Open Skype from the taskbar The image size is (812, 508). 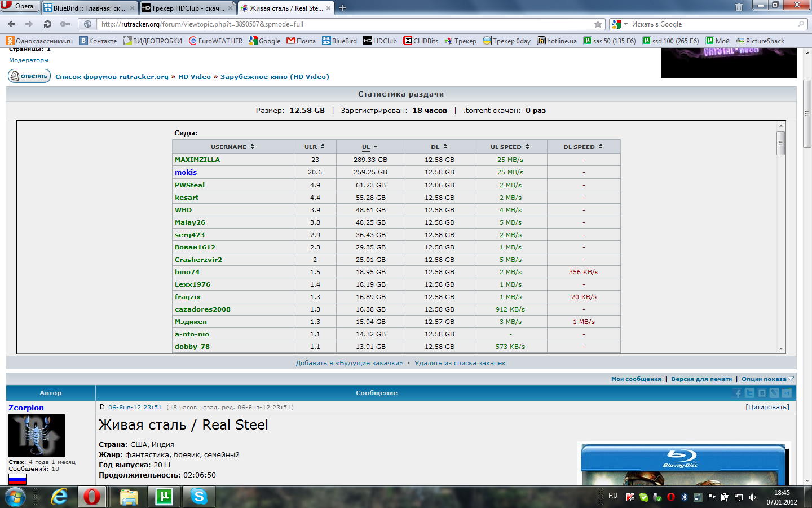point(198,497)
